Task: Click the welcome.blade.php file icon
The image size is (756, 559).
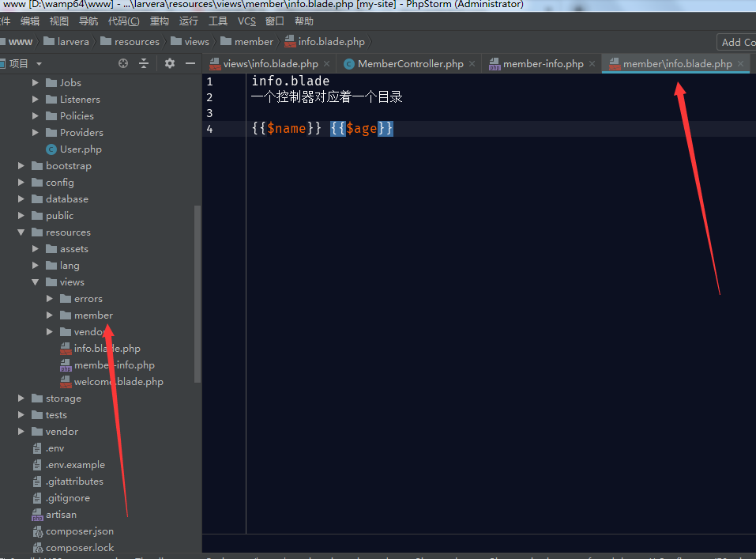Action: (66, 382)
